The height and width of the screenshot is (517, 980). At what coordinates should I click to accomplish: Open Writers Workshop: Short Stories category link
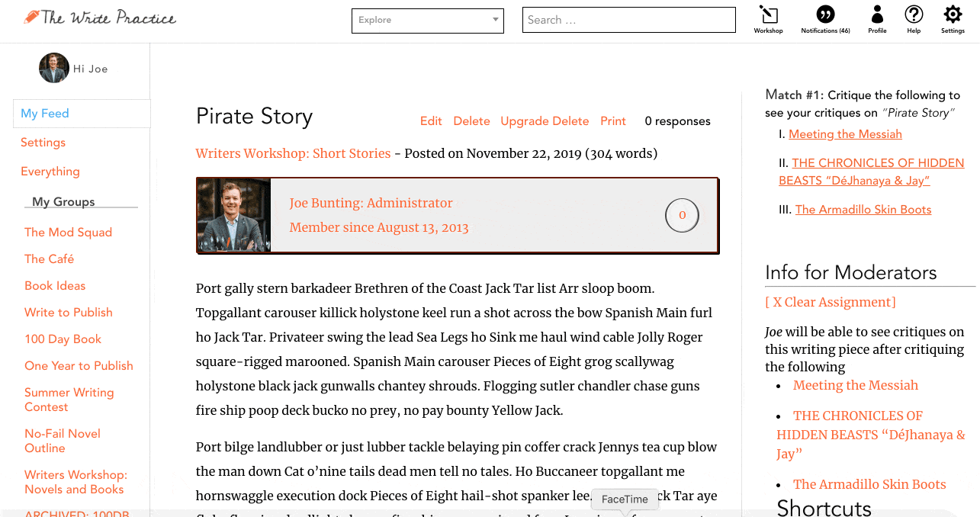(293, 153)
